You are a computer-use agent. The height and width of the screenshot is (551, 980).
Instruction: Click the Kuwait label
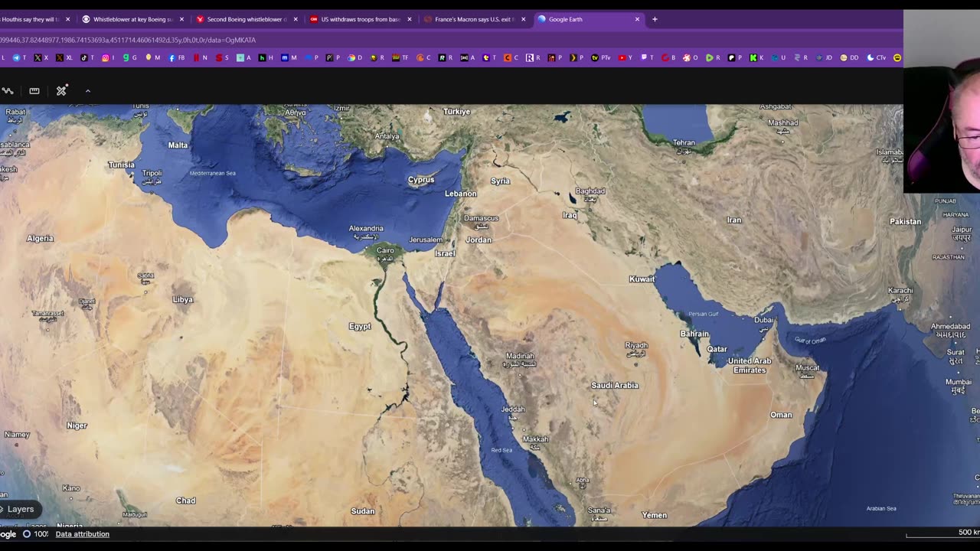click(642, 279)
